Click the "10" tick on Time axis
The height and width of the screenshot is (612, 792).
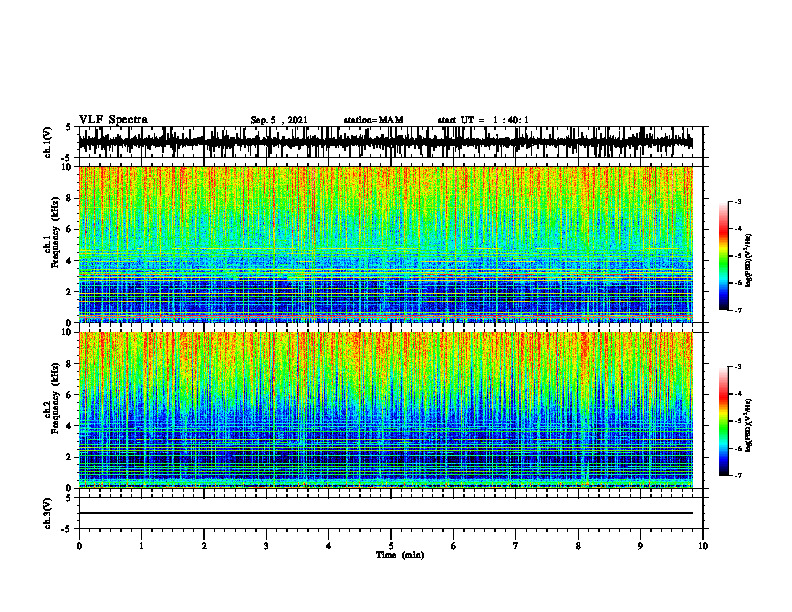click(x=703, y=546)
